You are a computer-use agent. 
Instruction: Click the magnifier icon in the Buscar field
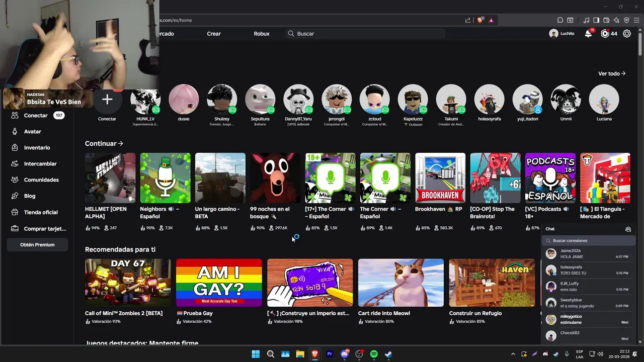click(x=291, y=34)
